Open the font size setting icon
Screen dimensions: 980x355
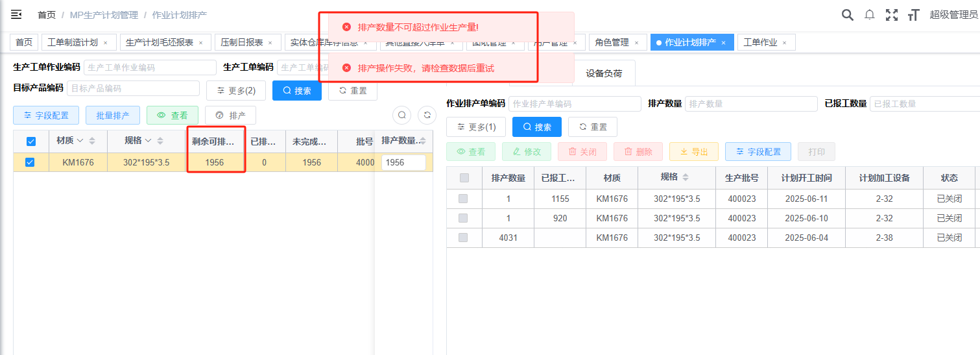tap(914, 14)
